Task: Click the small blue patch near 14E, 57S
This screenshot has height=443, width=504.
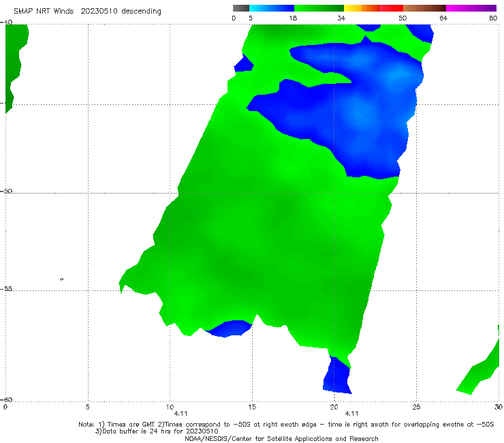Action: (229, 329)
